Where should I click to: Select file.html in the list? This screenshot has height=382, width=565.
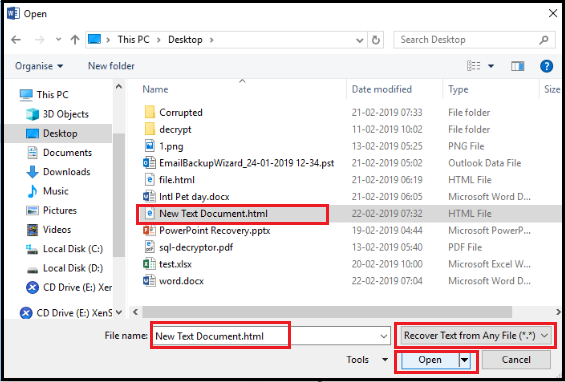pos(177,180)
